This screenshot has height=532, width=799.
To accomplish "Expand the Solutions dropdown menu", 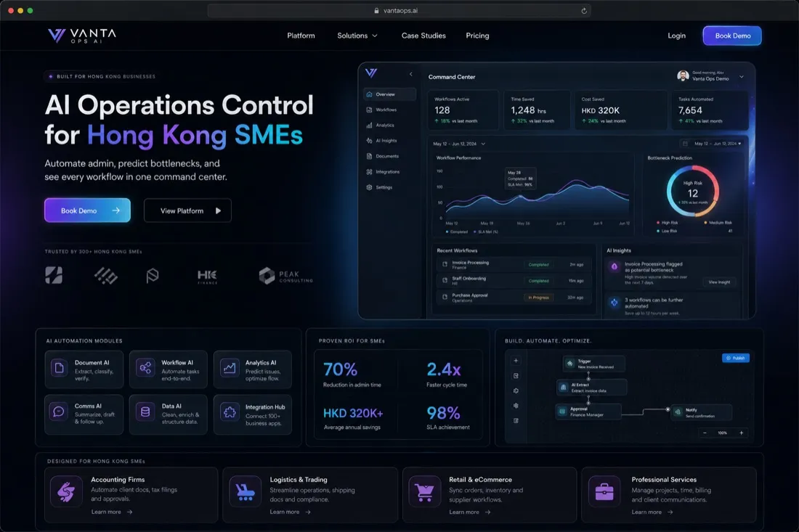I will [357, 36].
